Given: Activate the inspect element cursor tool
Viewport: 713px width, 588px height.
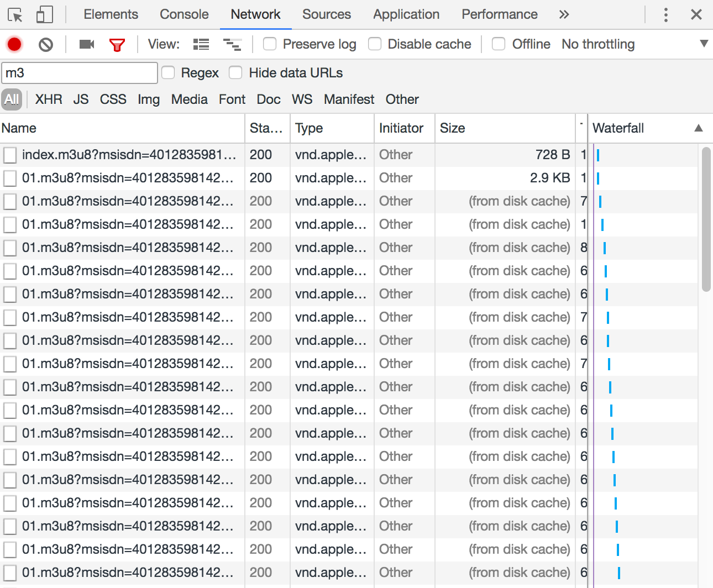Looking at the screenshot, I should (16, 14).
